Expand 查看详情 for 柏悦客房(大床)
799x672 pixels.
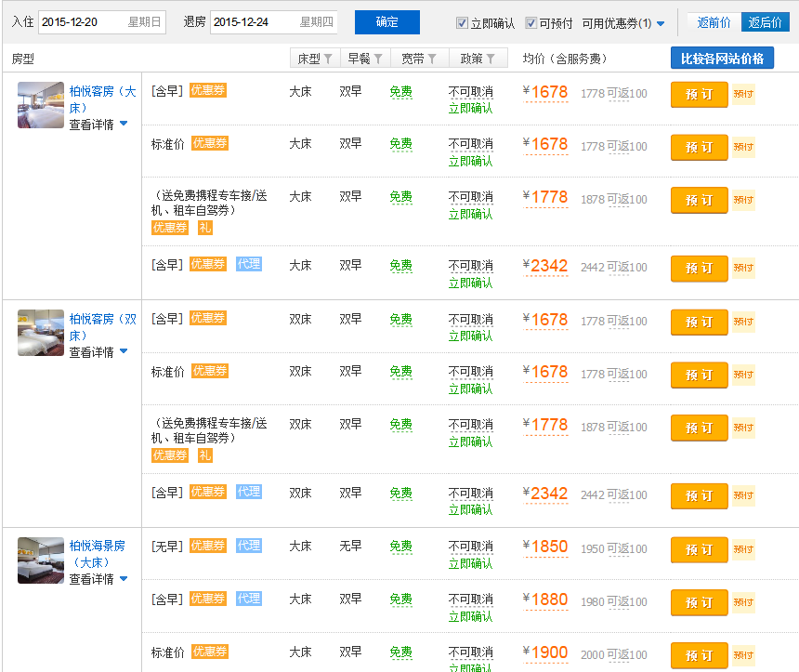[x=98, y=125]
